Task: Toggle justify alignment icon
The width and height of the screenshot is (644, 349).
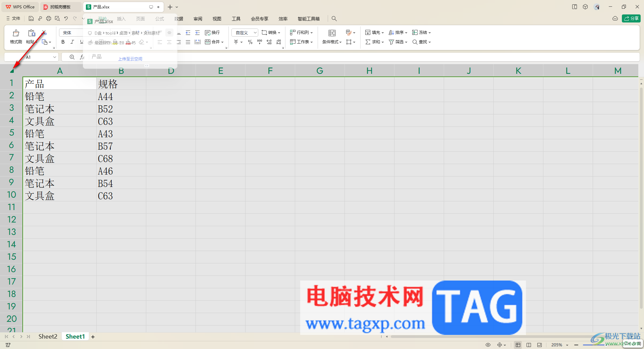Action: tap(188, 42)
